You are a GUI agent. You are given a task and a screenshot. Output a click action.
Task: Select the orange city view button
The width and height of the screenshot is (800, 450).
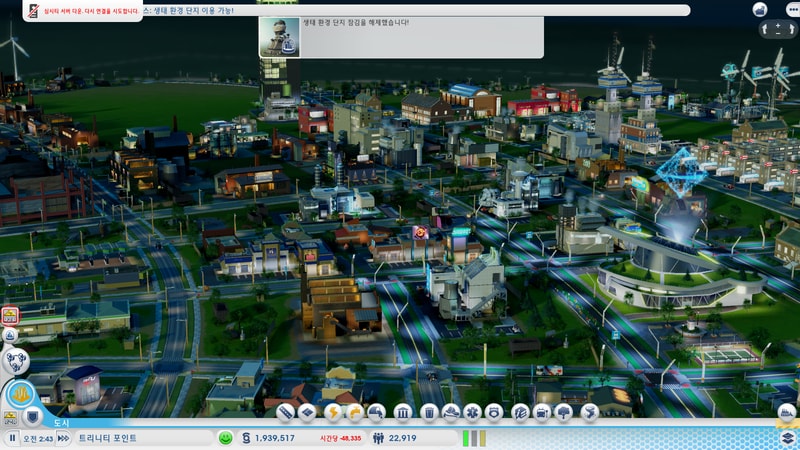point(21,394)
